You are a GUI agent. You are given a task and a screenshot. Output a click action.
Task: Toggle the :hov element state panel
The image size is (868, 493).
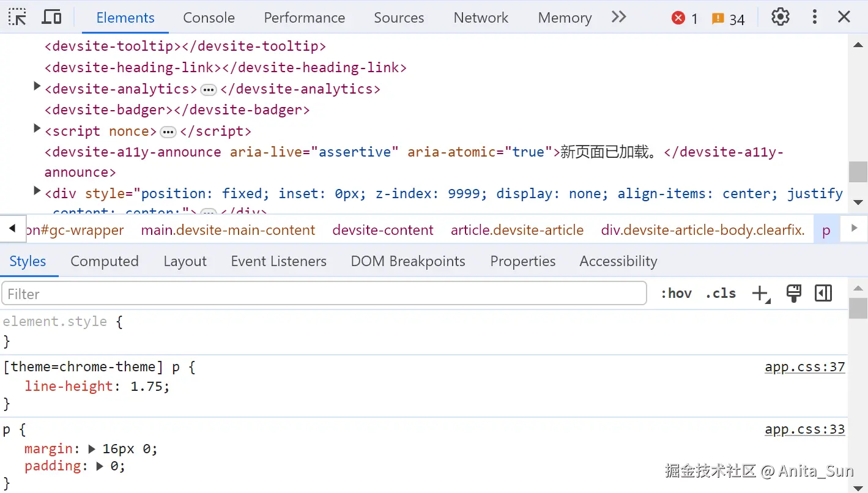[x=676, y=294]
